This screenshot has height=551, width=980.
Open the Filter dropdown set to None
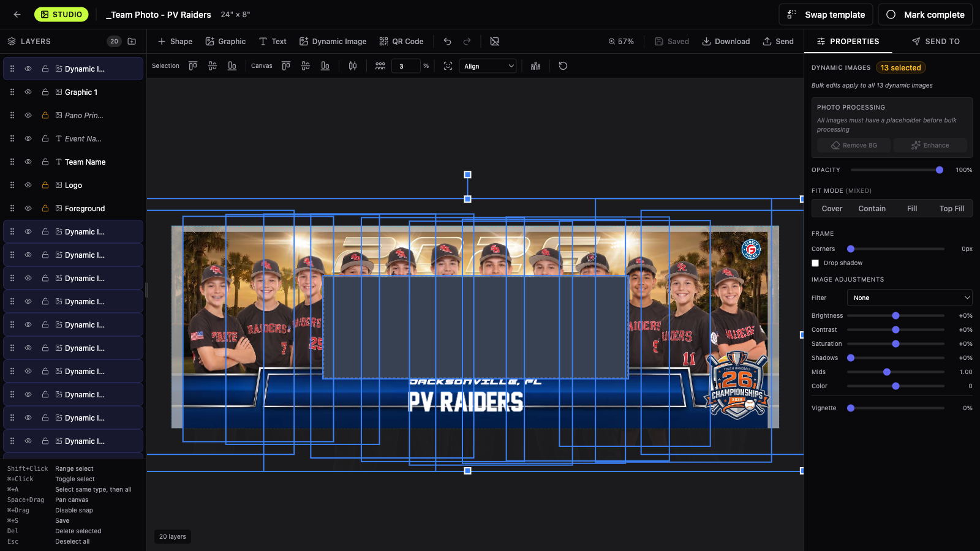click(x=910, y=298)
